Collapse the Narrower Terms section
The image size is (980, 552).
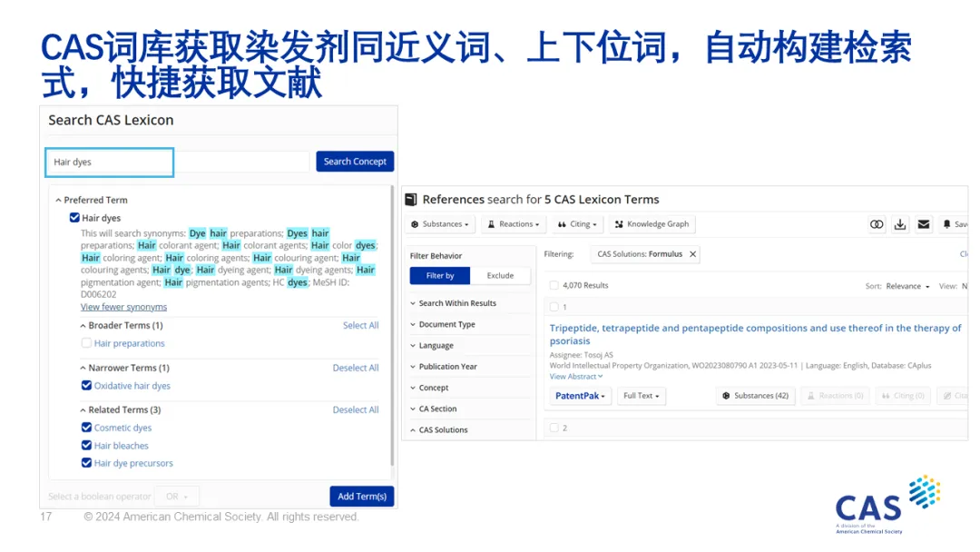pyautogui.click(x=83, y=369)
